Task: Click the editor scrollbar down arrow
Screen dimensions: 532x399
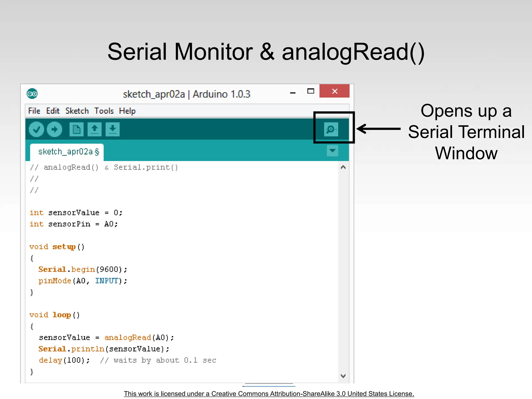Action: [x=343, y=376]
